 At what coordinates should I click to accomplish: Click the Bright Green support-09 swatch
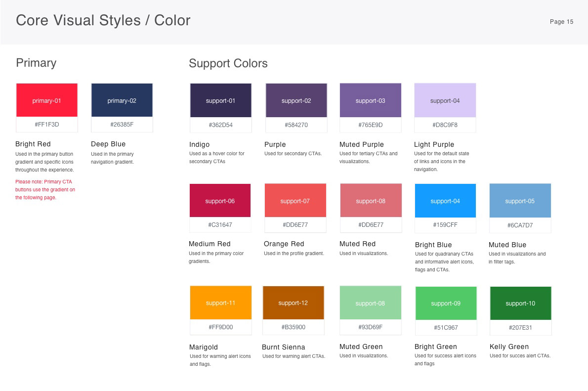pos(446,303)
